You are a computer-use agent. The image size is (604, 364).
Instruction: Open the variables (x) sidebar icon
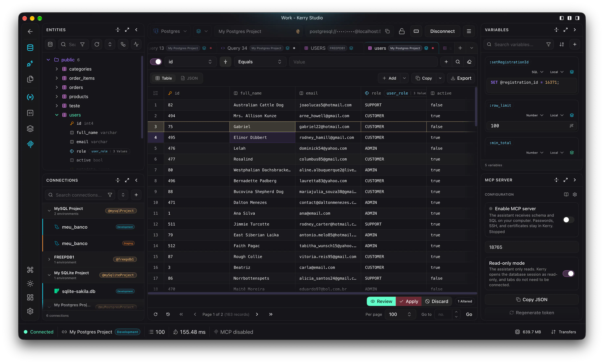(30, 97)
